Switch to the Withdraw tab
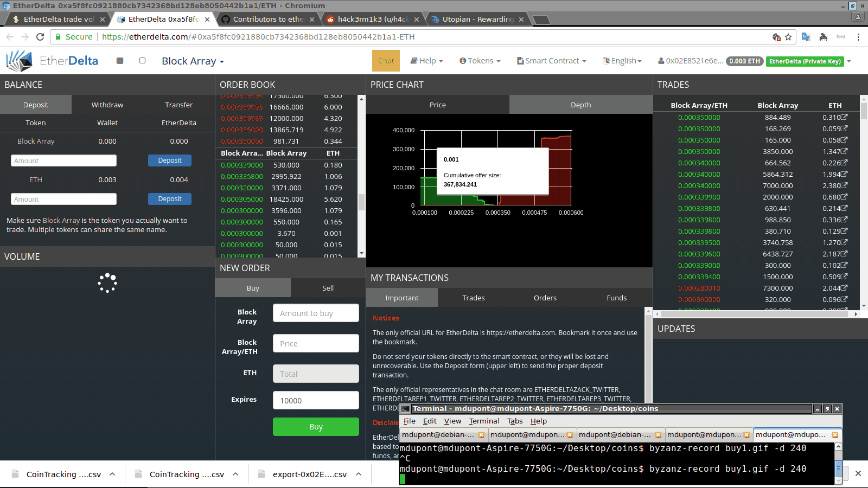Image resolution: width=868 pixels, height=488 pixels. (107, 105)
